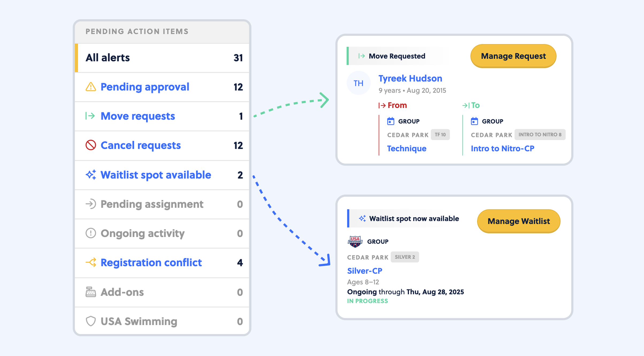Click the Waitlist spot available sparkle icon
The width and height of the screenshot is (644, 356).
pos(91,175)
